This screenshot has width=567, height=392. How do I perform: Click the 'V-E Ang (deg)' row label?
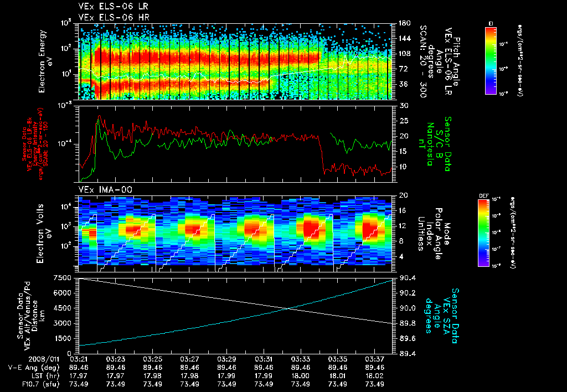(x=34, y=368)
